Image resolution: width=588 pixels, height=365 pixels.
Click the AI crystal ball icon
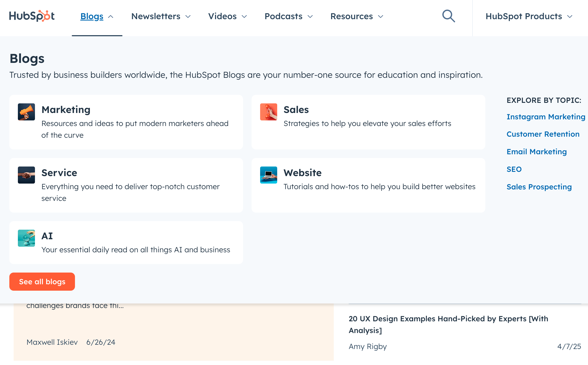click(26, 238)
